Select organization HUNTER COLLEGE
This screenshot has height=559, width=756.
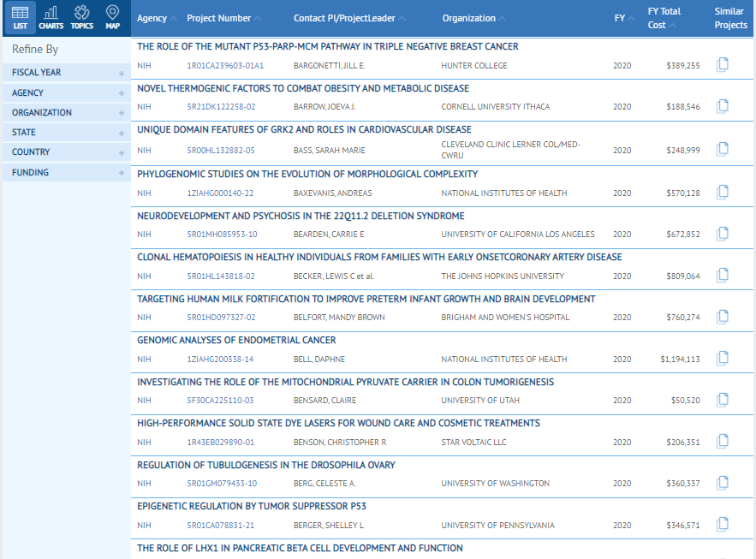[x=474, y=66]
